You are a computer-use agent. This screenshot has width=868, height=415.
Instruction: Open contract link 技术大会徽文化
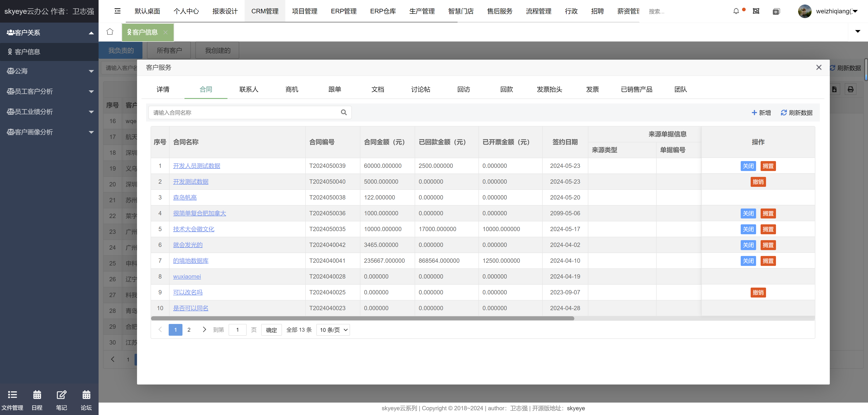tap(193, 229)
